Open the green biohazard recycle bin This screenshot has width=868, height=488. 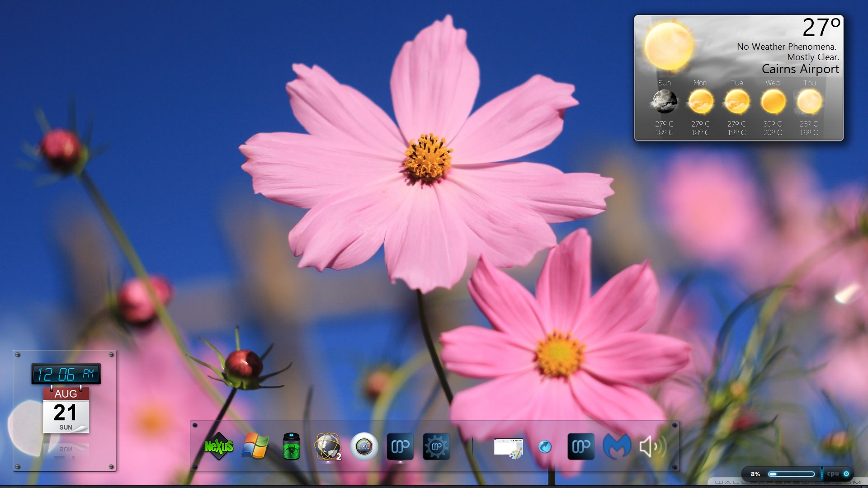[292, 446]
